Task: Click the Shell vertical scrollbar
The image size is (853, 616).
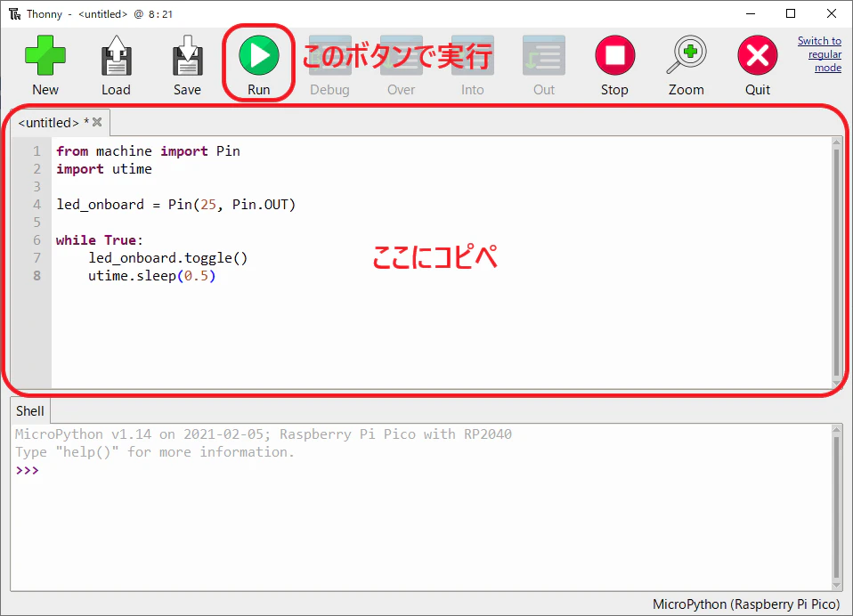Action: [x=837, y=507]
